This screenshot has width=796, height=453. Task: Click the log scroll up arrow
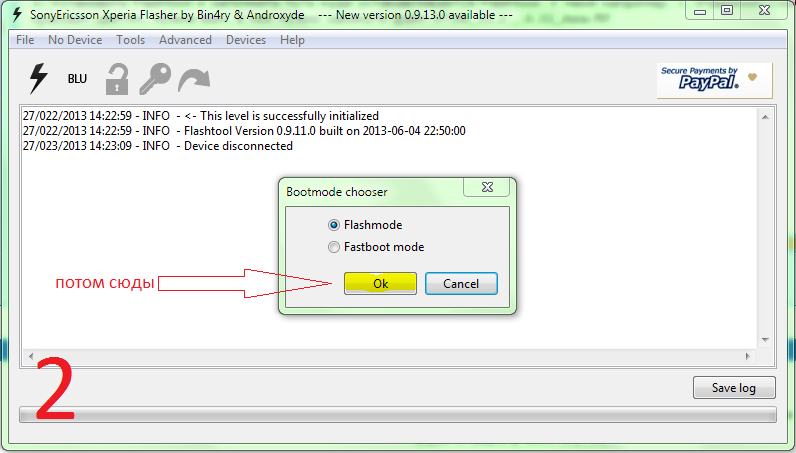[765, 117]
